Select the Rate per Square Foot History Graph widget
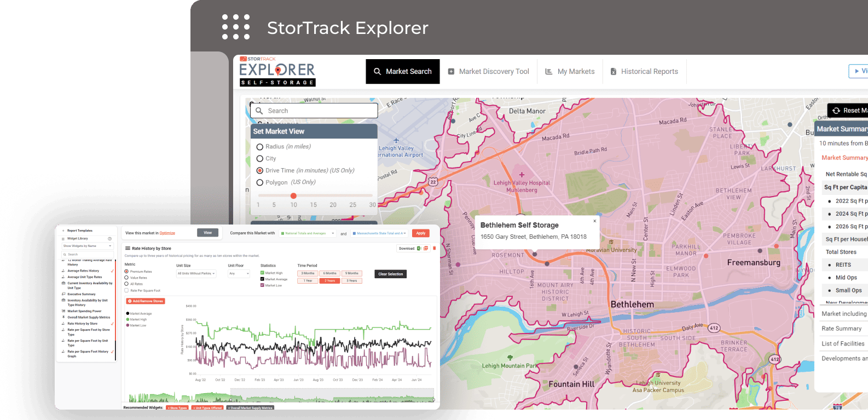Viewport: 868px width, 420px height. pos(88,354)
